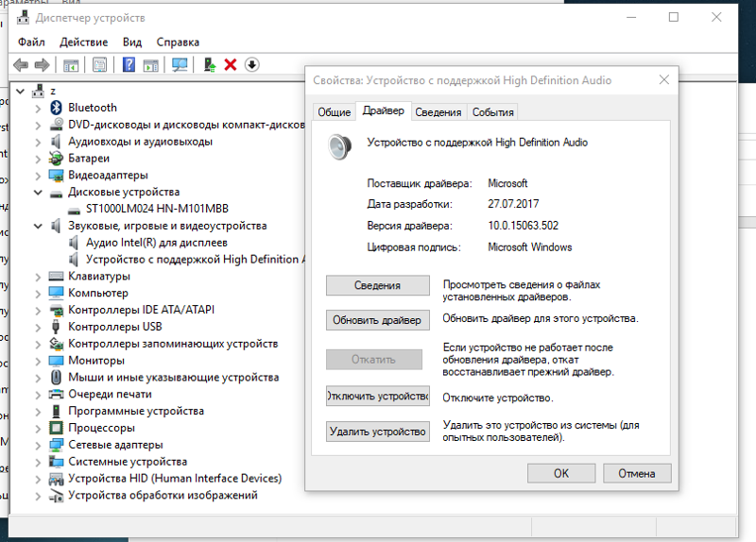Collapse Звуковые, игровые и видеоустройства node
Viewport: 756px width, 542px height.
tap(38, 226)
